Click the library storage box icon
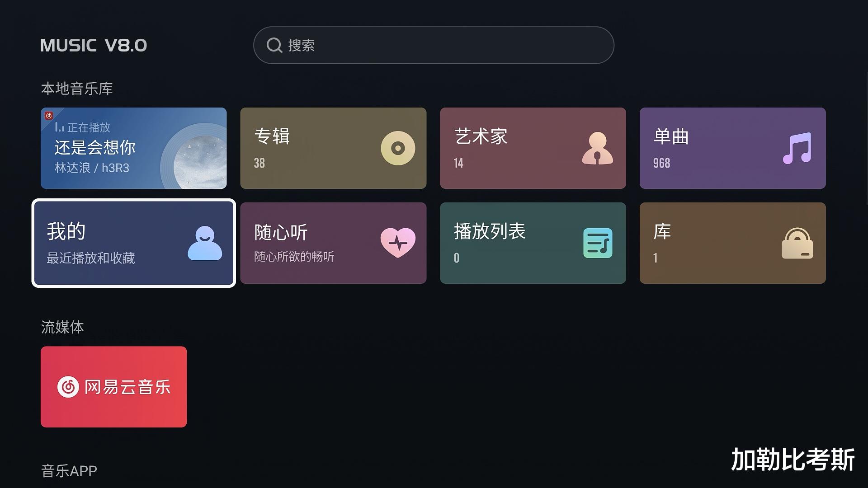868x488 pixels. 797,243
